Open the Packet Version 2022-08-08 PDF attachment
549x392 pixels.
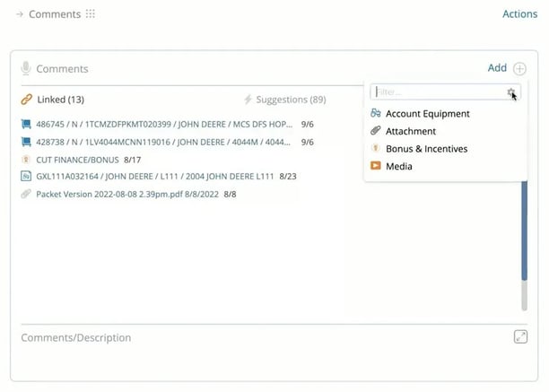[x=128, y=194]
